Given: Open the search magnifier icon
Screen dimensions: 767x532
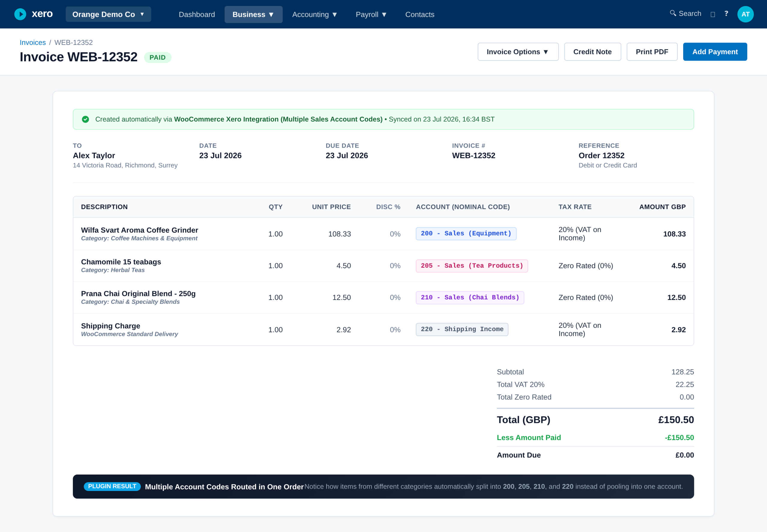Looking at the screenshot, I should [673, 13].
